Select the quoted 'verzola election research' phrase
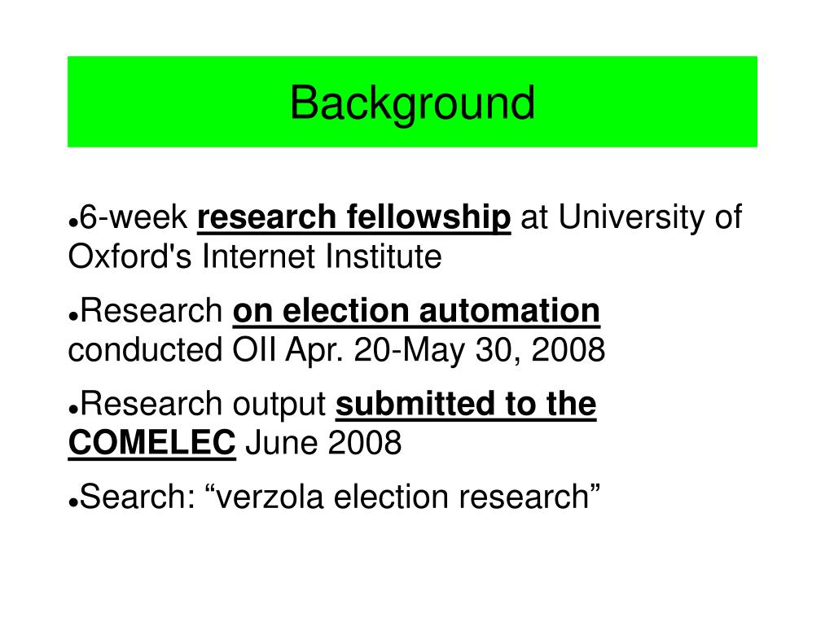Image resolution: width=834 pixels, height=644 pixels. click(x=402, y=497)
